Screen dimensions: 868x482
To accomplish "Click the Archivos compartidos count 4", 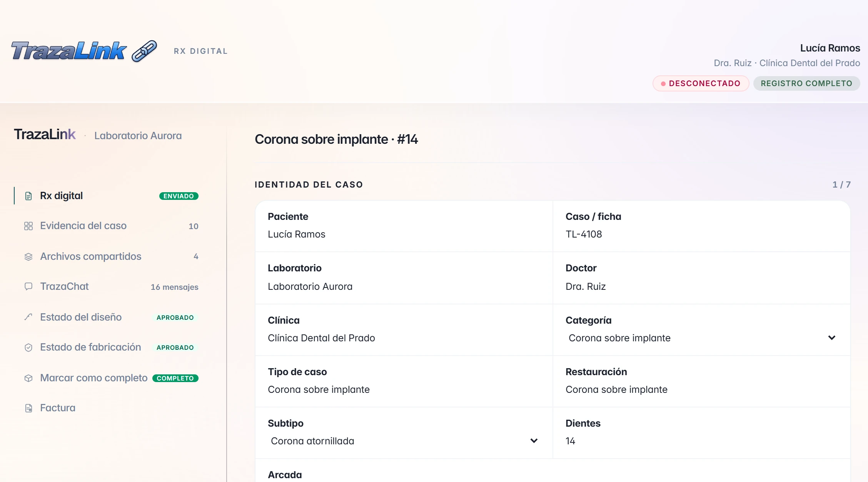I will 196,256.
